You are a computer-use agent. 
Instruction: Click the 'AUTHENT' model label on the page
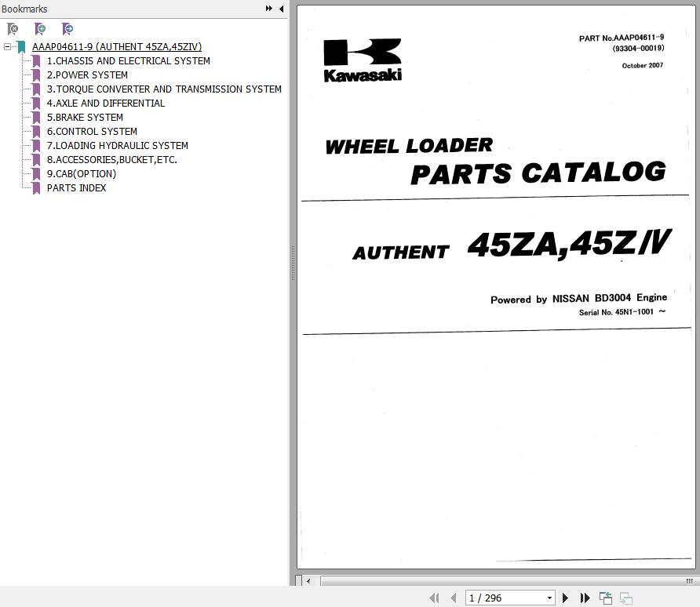coord(400,253)
